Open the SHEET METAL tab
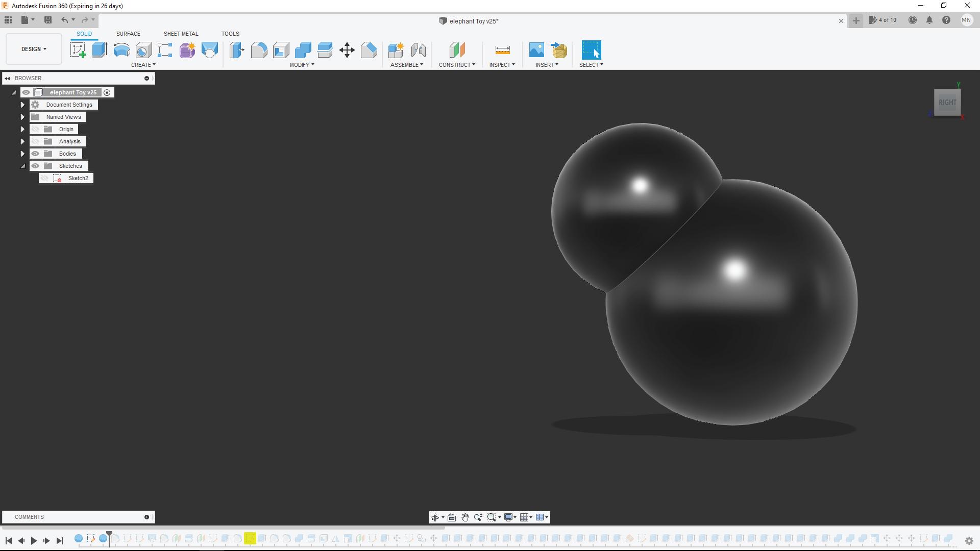This screenshot has height=551, width=980. coord(181,34)
